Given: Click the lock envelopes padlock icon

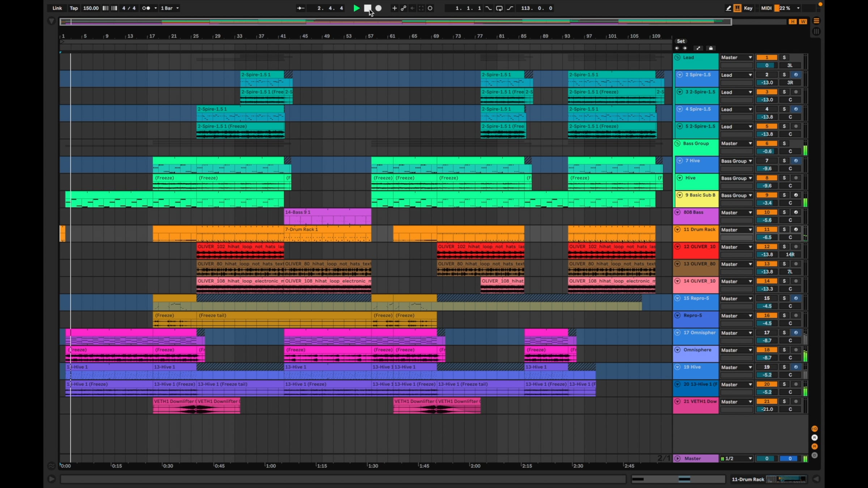Looking at the screenshot, I should (711, 48).
